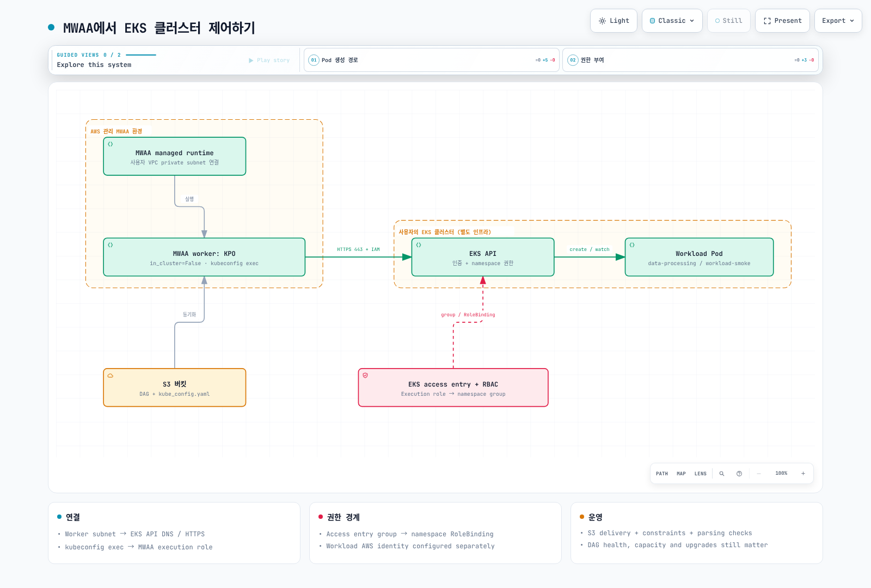Enter Present fullscreen mode
Screen dimensions: 871x588
click(782, 21)
